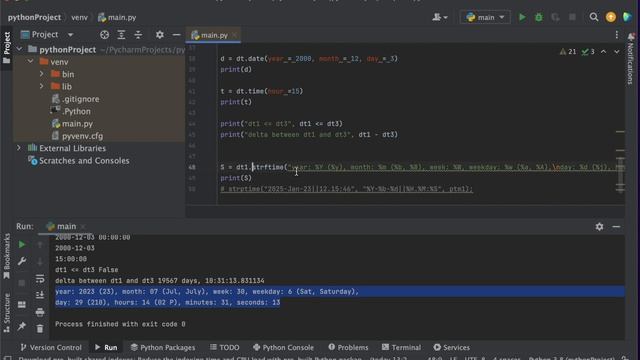Open the Terminal tool window

[401, 347]
